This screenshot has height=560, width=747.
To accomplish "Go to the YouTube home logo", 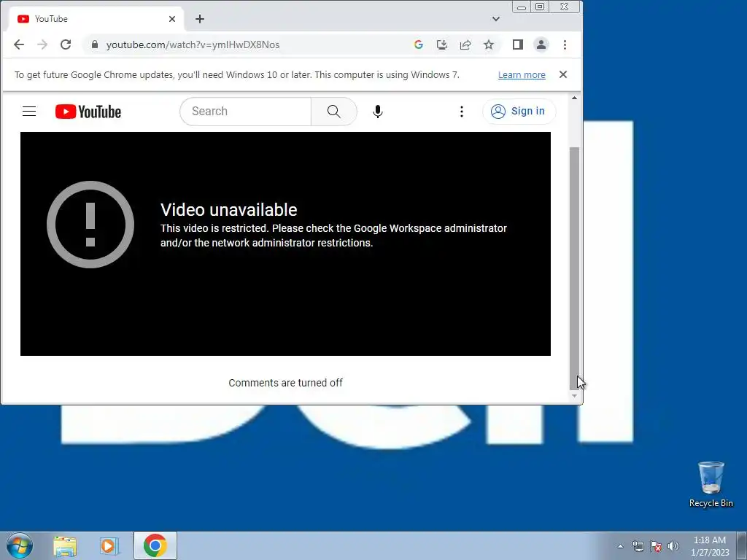I will click(x=88, y=112).
